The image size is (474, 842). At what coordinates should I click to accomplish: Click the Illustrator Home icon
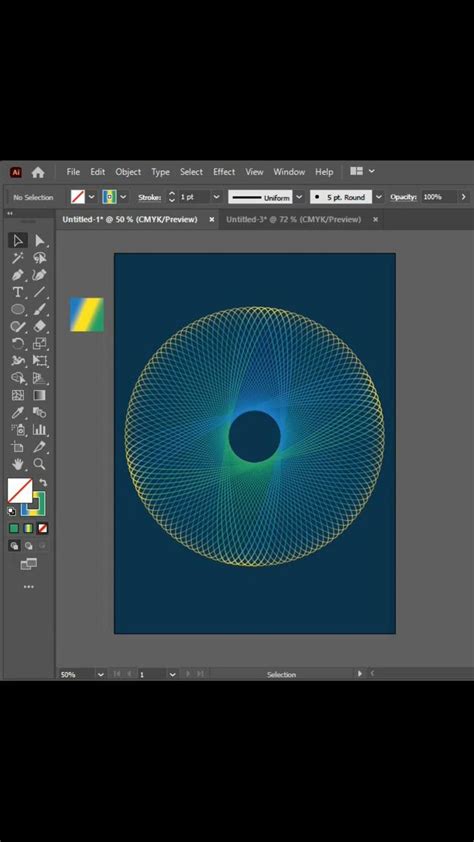click(38, 172)
